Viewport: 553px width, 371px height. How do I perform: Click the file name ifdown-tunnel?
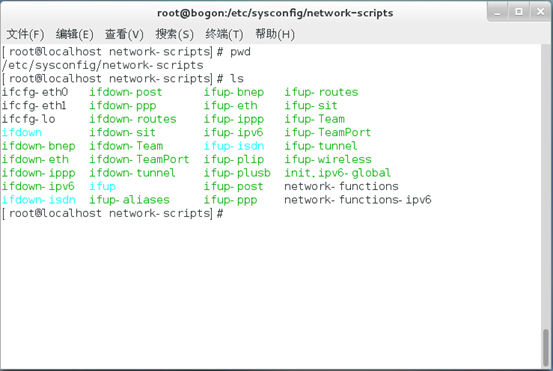pos(132,173)
